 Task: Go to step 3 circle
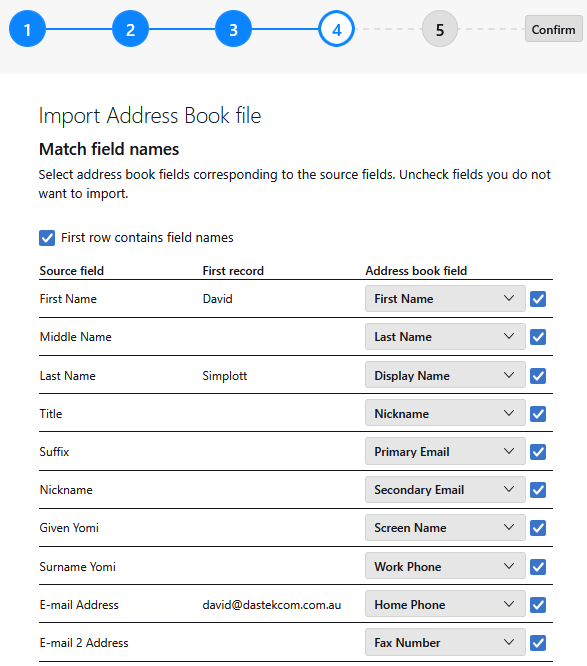point(233,29)
